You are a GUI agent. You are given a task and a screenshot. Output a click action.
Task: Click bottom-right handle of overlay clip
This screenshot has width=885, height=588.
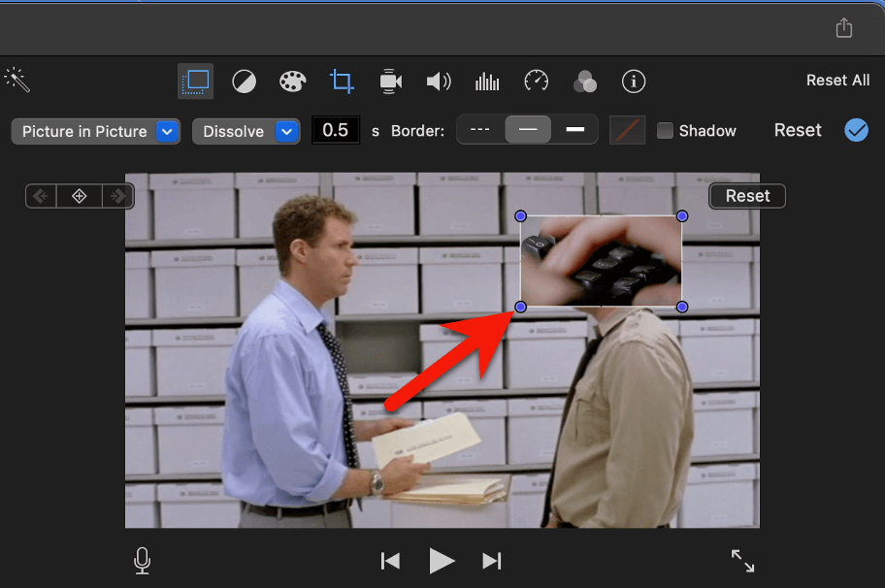682,307
